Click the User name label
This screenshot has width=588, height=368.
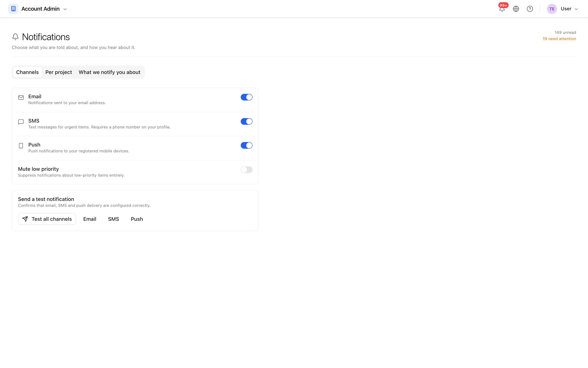(x=566, y=9)
